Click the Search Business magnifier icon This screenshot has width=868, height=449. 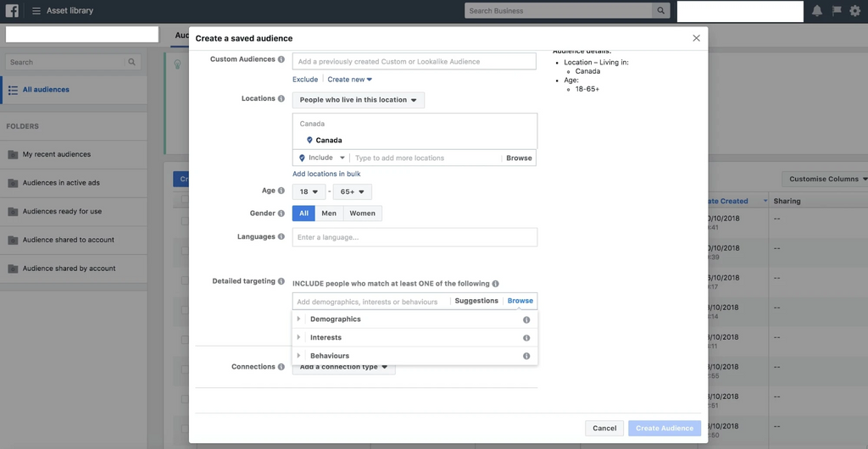(660, 11)
